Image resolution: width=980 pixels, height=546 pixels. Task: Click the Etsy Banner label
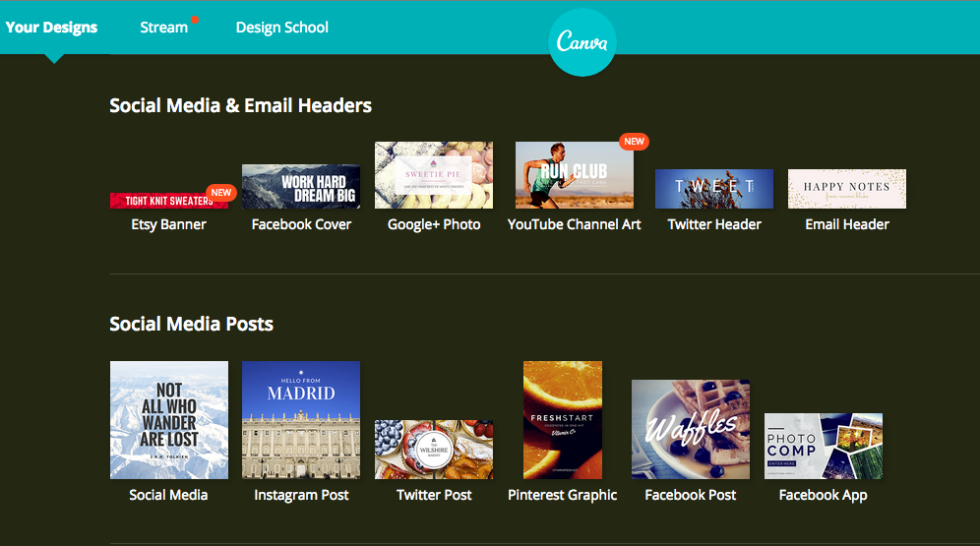[x=169, y=224]
